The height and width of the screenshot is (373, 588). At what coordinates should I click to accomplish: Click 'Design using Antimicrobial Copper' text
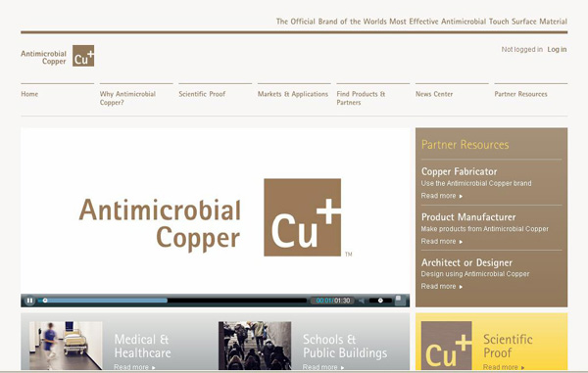coord(475,274)
